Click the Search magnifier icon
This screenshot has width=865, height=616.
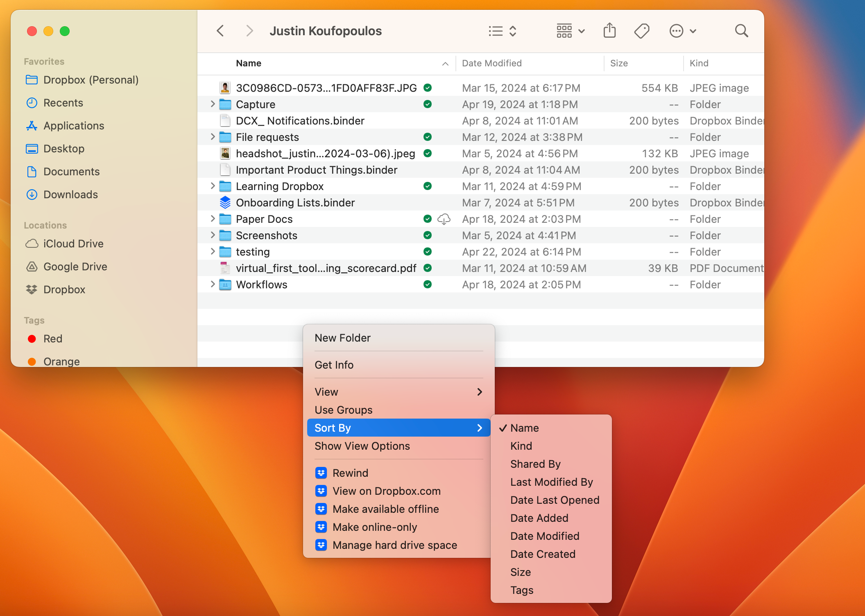(x=741, y=31)
